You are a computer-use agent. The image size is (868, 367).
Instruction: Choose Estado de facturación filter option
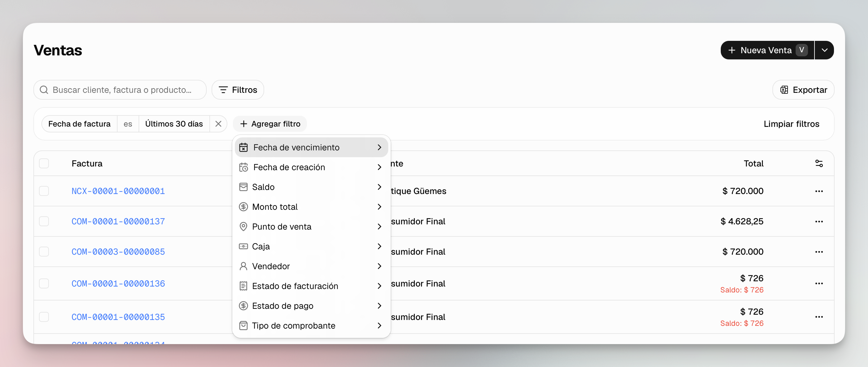pos(311,286)
